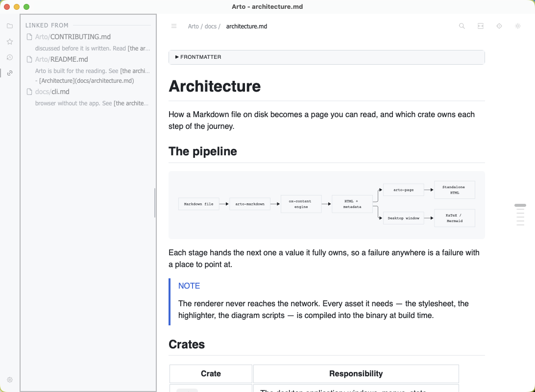Click the 'Desktop window' diagram node
Image resolution: width=535 pixels, height=392 pixels.
404,218
